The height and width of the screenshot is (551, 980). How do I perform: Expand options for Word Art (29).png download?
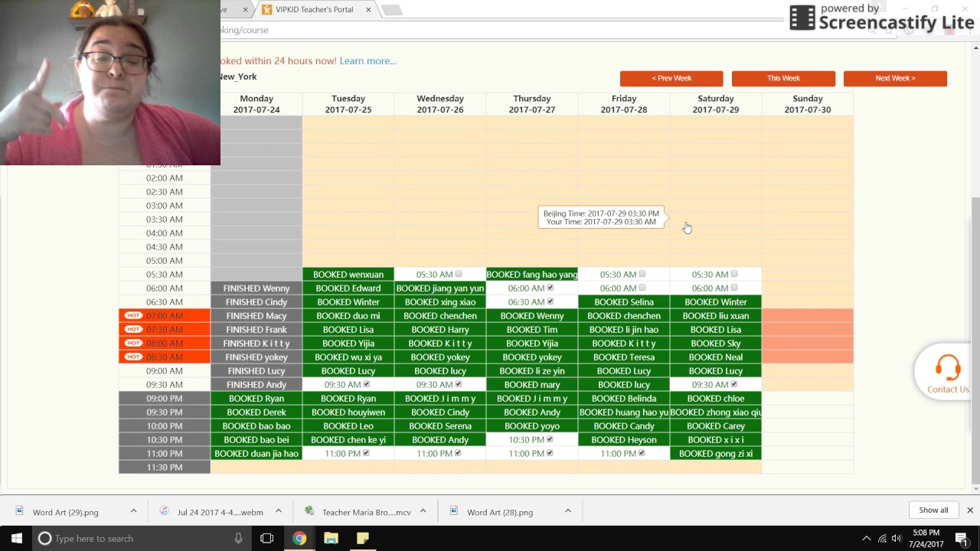(x=133, y=511)
